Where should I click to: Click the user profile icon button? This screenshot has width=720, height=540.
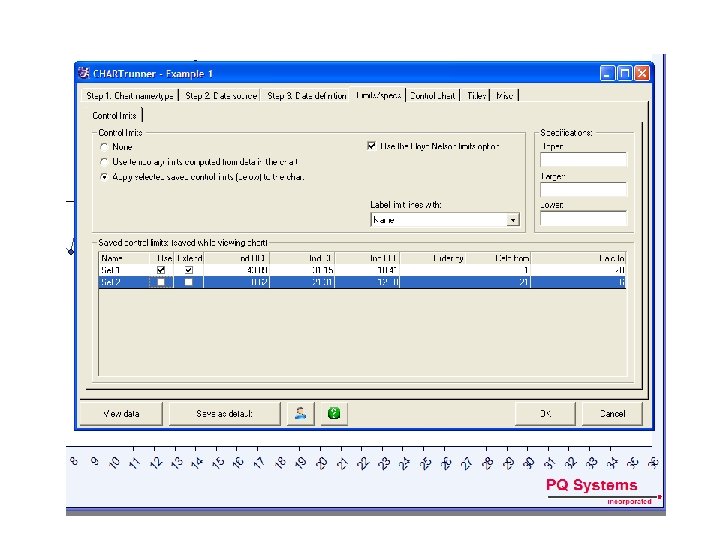point(301,413)
